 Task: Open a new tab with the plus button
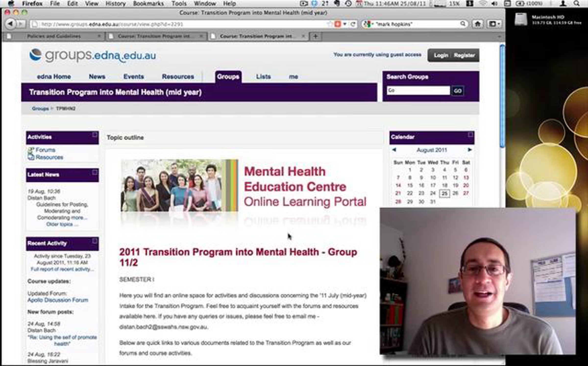pos(316,37)
